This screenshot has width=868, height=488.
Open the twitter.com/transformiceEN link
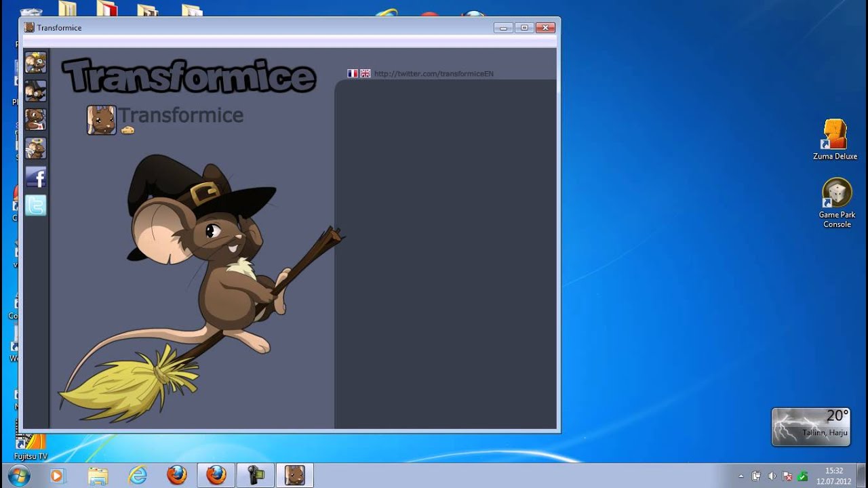pos(434,74)
